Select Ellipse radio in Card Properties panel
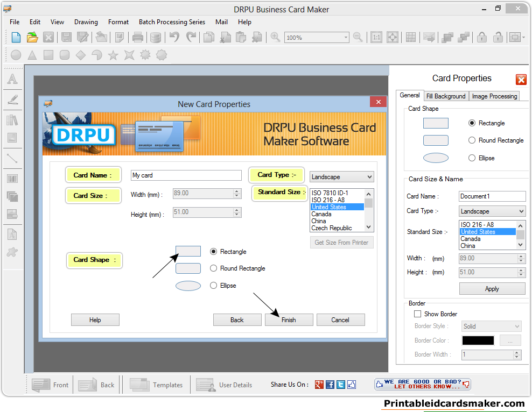Image resolution: width=532 pixels, height=412 pixels. [472, 158]
